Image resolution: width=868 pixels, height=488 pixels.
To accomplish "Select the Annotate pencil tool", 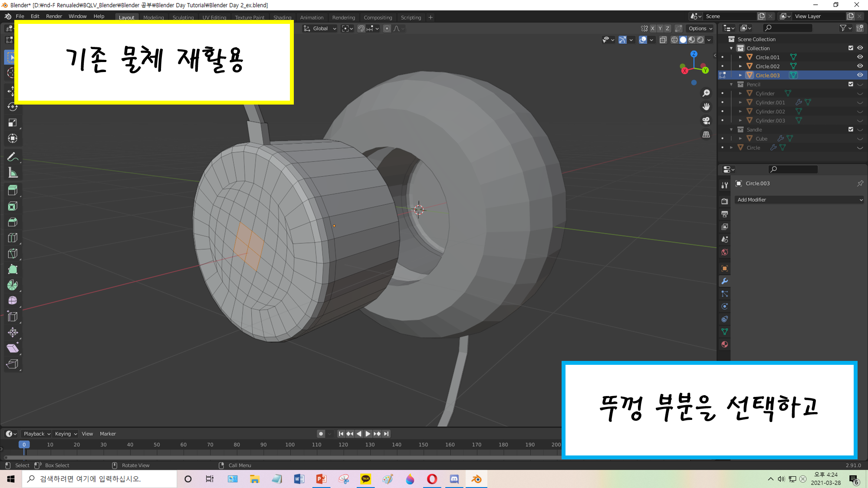I will [x=13, y=157].
